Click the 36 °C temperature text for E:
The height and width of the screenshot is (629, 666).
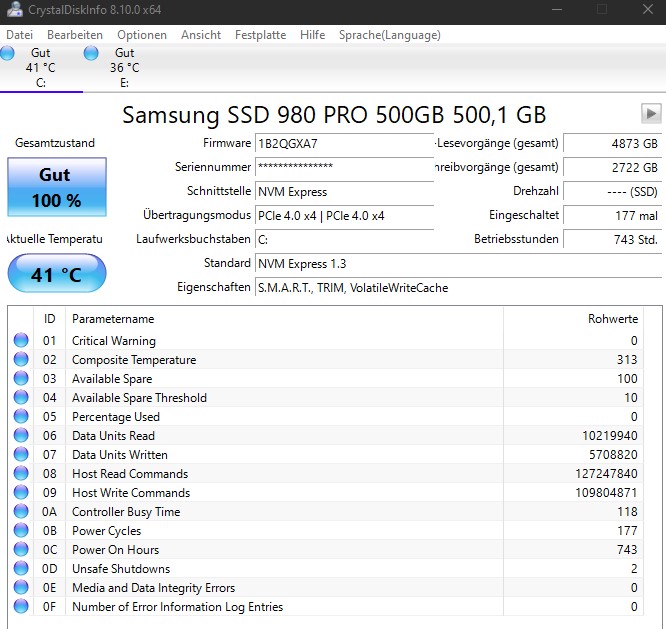coord(124,68)
